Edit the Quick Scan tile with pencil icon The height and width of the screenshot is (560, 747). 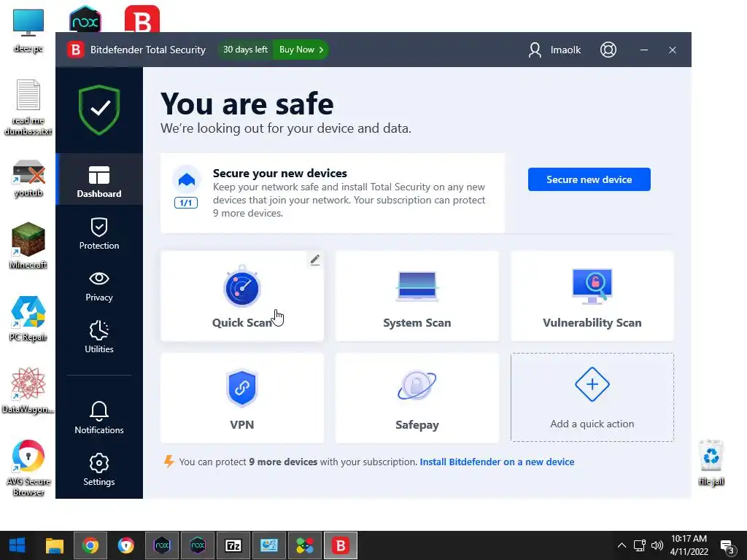[315, 260]
